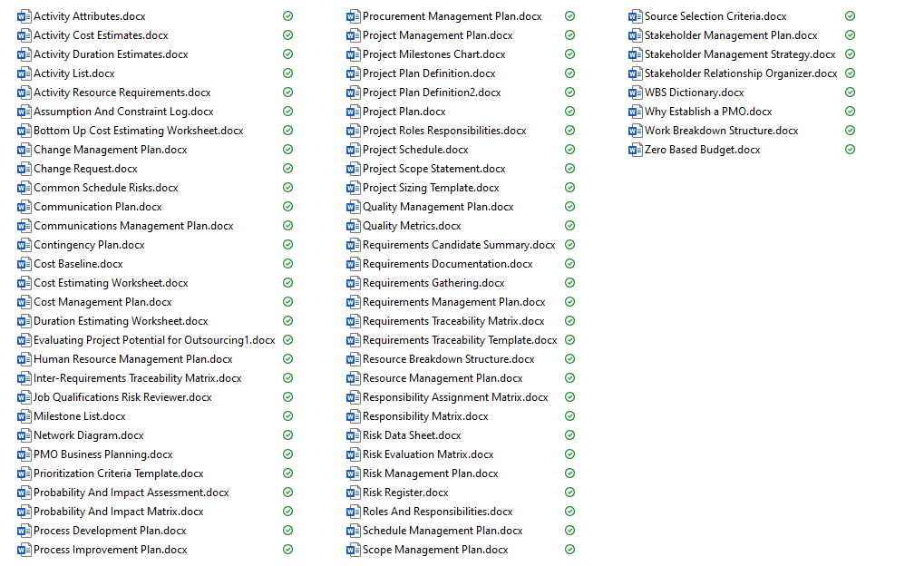Click Schedule Management Plan.docx

443,531
